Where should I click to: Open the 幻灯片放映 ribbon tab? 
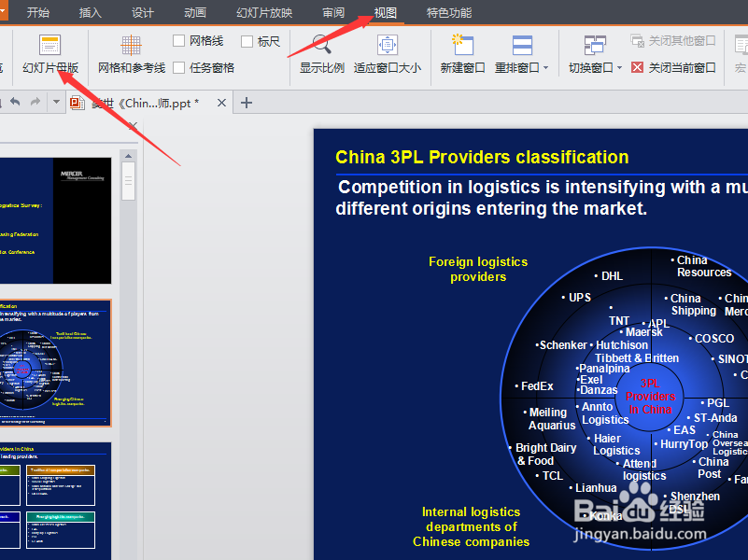pyautogui.click(x=264, y=12)
